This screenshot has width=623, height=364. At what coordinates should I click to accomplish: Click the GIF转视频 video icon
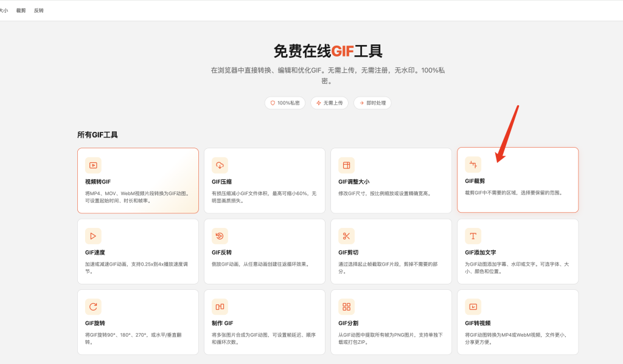point(473,306)
